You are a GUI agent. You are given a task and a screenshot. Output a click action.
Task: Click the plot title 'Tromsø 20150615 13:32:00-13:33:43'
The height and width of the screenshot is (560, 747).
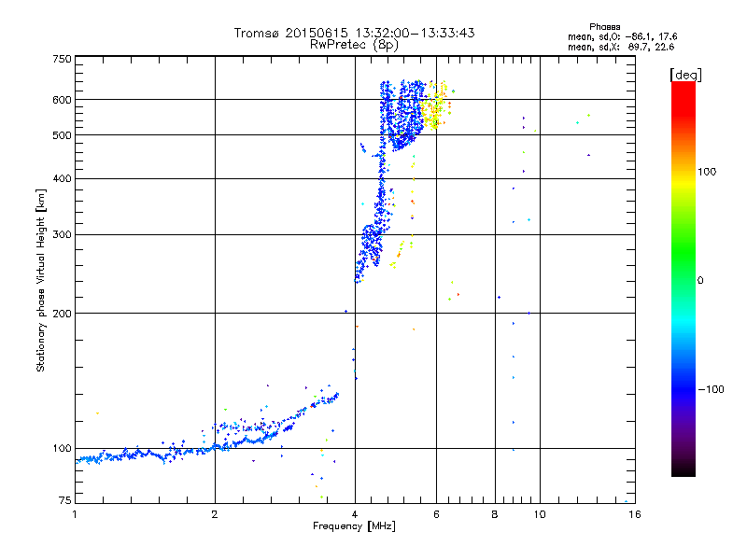(x=355, y=33)
